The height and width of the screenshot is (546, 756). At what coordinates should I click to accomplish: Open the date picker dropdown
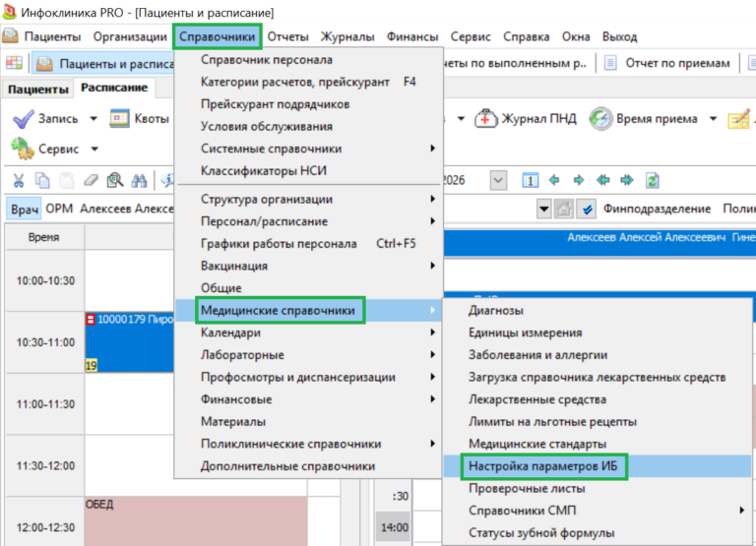pos(498,181)
